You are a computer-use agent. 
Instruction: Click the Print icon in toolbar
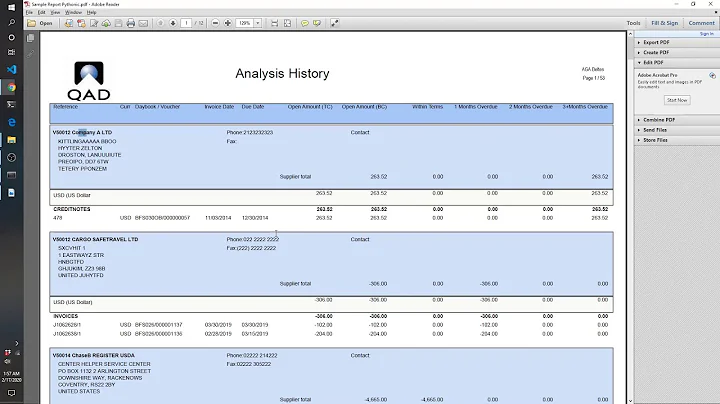tap(131, 23)
